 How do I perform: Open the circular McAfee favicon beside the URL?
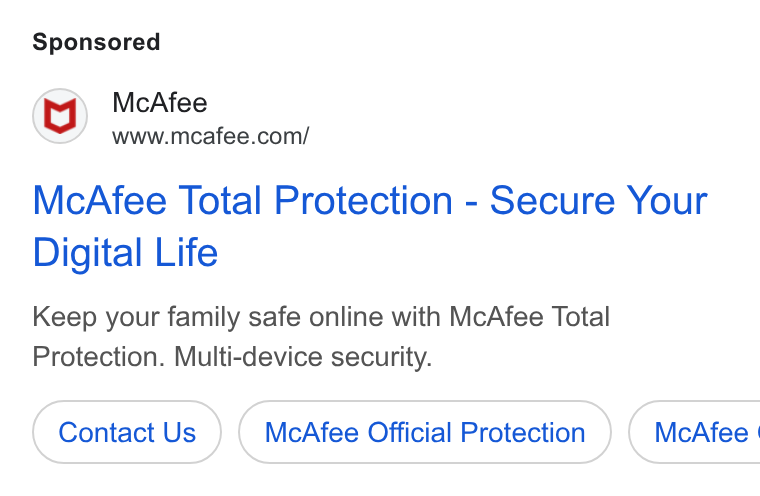(x=60, y=116)
